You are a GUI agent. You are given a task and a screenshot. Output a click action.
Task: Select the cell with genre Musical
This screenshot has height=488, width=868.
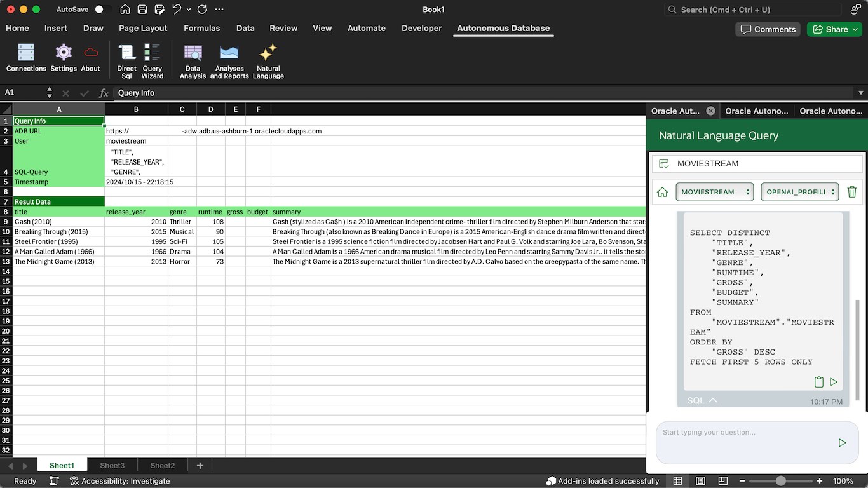coord(182,232)
